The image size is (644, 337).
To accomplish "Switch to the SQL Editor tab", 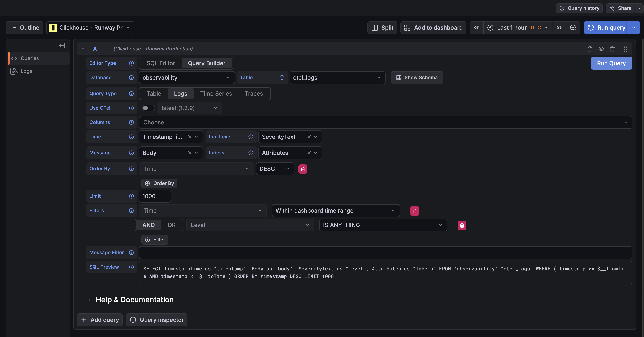I will click(x=160, y=63).
